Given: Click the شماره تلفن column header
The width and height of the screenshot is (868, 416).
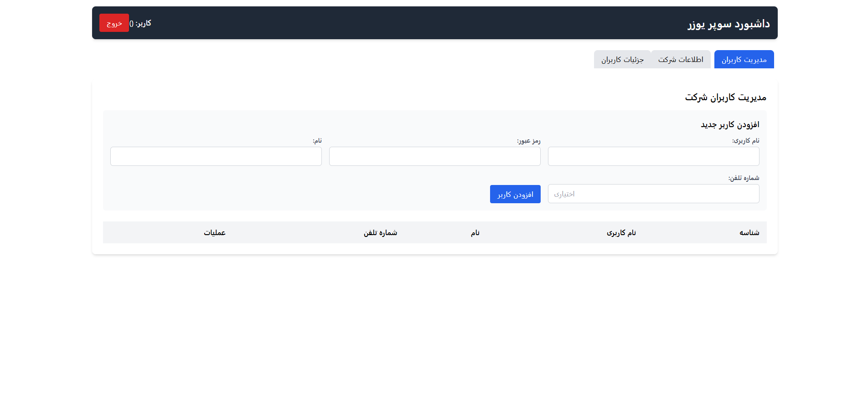Looking at the screenshot, I should [380, 232].
